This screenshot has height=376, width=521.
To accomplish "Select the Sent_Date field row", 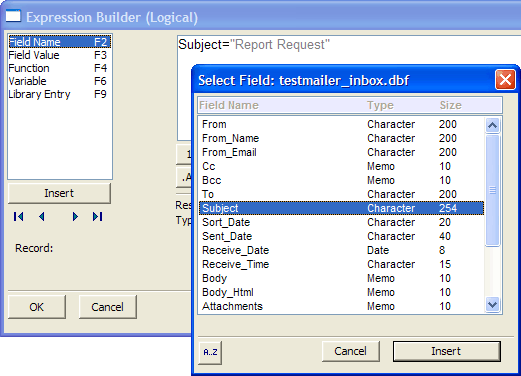I will (342, 236).
